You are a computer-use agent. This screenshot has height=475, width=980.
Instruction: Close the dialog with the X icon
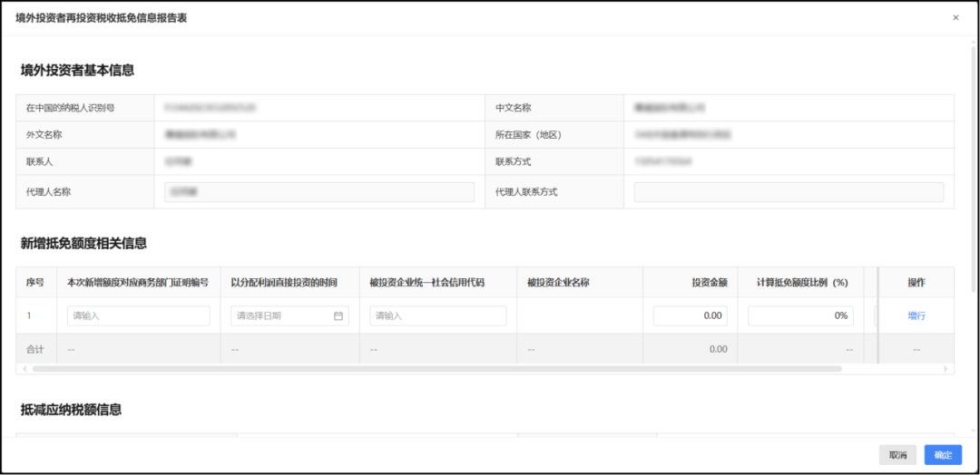coord(955,18)
